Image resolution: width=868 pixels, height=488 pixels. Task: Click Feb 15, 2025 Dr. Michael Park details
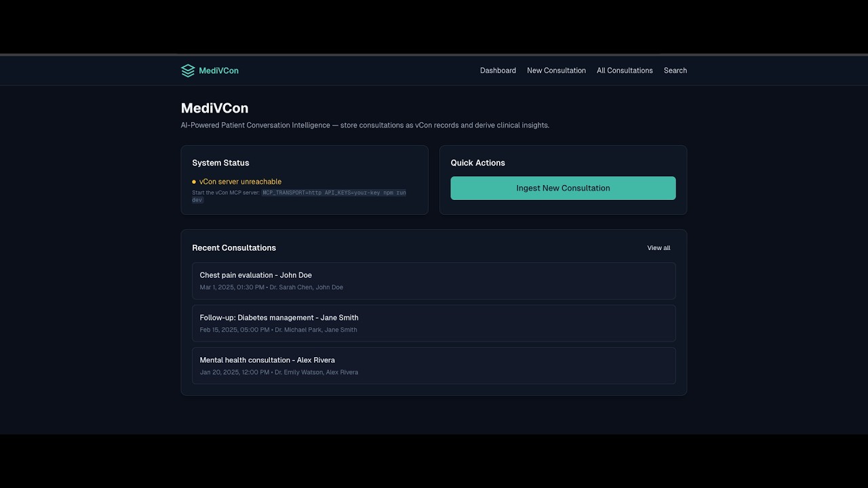point(278,330)
